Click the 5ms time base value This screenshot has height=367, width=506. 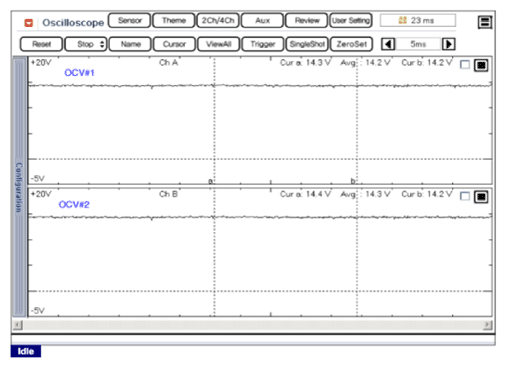[418, 44]
